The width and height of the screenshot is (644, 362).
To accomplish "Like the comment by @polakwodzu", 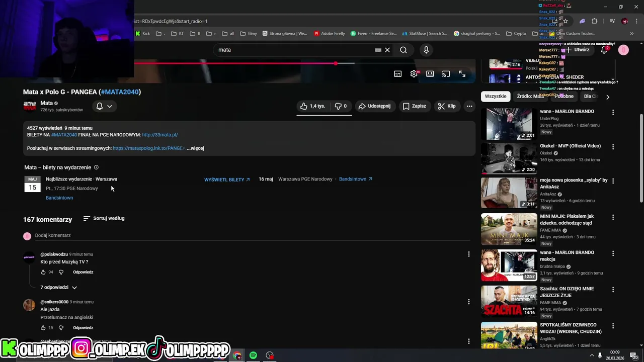I will coord(43,272).
